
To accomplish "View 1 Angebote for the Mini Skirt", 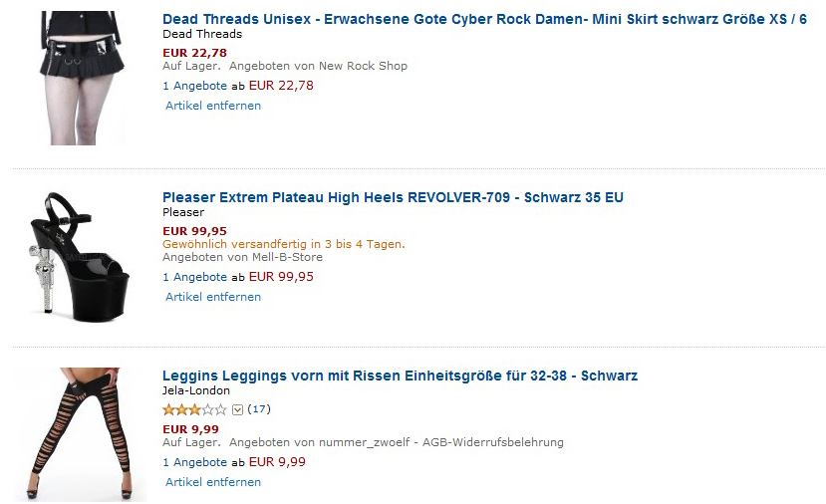I will pyautogui.click(x=195, y=86).
